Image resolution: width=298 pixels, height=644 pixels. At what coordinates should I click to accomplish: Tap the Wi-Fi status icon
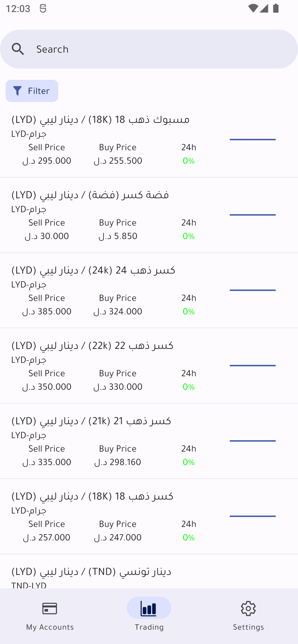(x=253, y=9)
